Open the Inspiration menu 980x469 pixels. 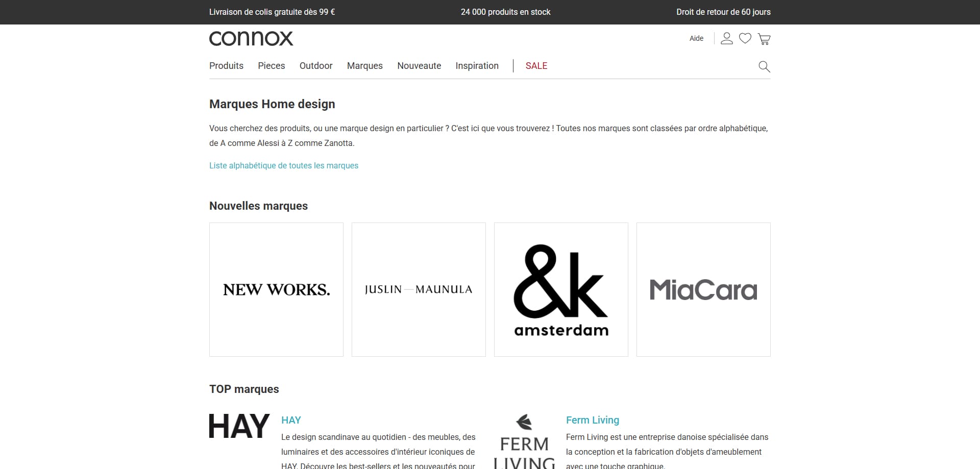(477, 66)
